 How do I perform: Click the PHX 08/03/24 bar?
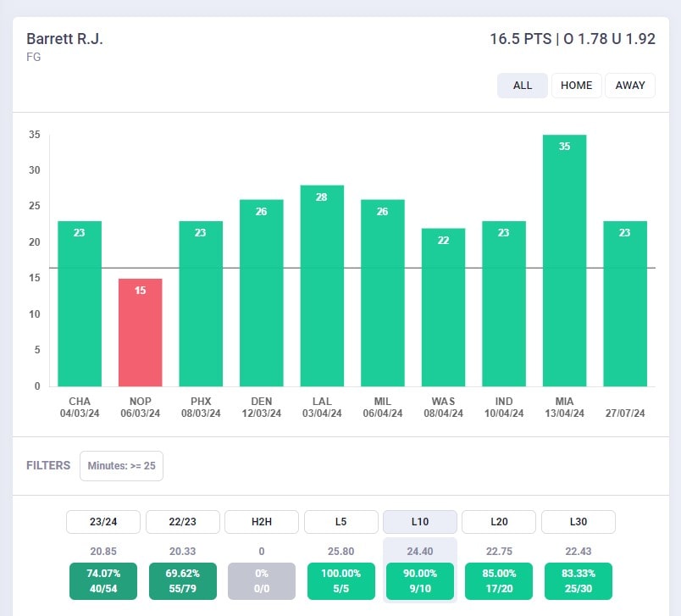click(x=201, y=304)
